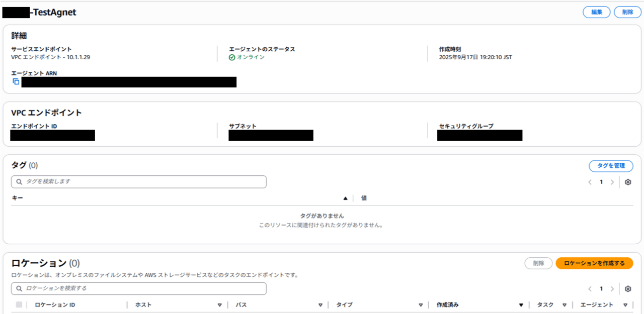Viewport: 644px width, 314px height.
Task: Open locations table settings gear icon
Action: click(x=628, y=289)
